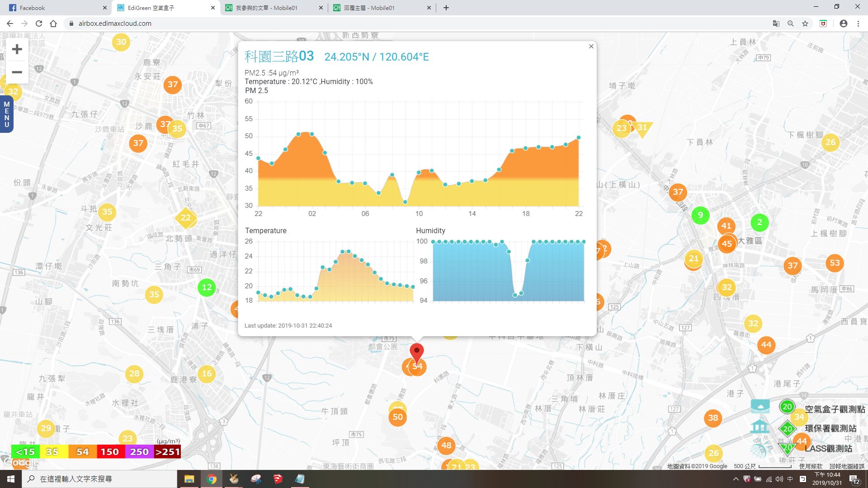This screenshot has width=868, height=488.
Task: Close the 科園三路03 info popup
Action: [x=591, y=47]
